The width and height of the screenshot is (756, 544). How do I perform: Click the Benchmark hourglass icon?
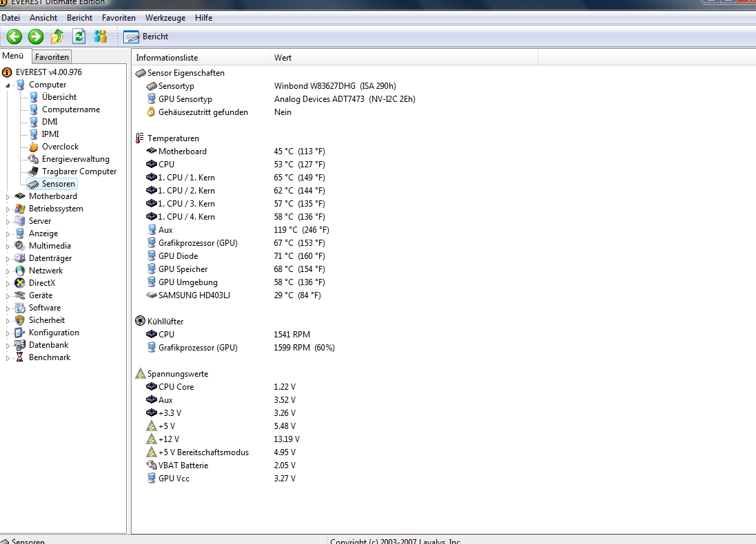point(20,357)
